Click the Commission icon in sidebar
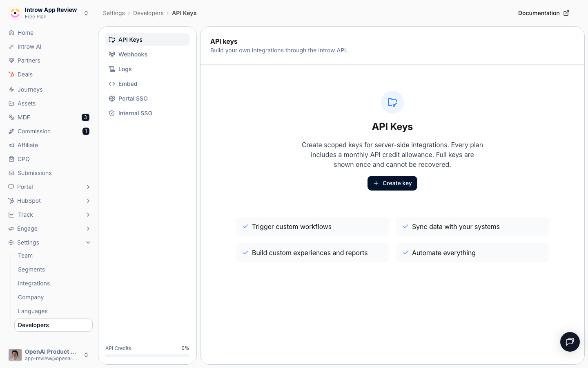Screen dimensions: 588x368 (x=11, y=131)
